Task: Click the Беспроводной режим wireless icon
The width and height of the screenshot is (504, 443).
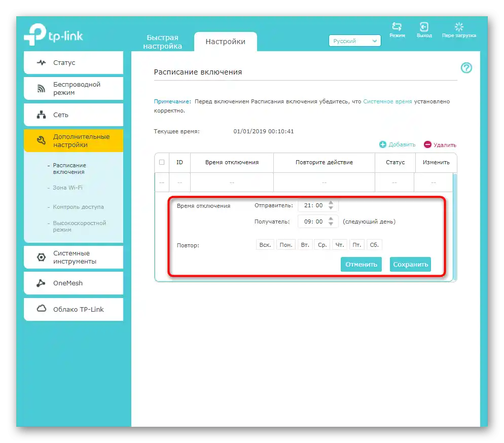Action: 41,88
